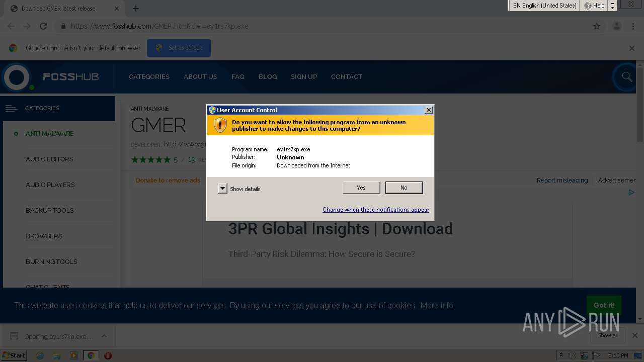Click the 3PR Global Insights Download ad headline
Image resolution: width=644 pixels, height=362 pixels.
(341, 229)
